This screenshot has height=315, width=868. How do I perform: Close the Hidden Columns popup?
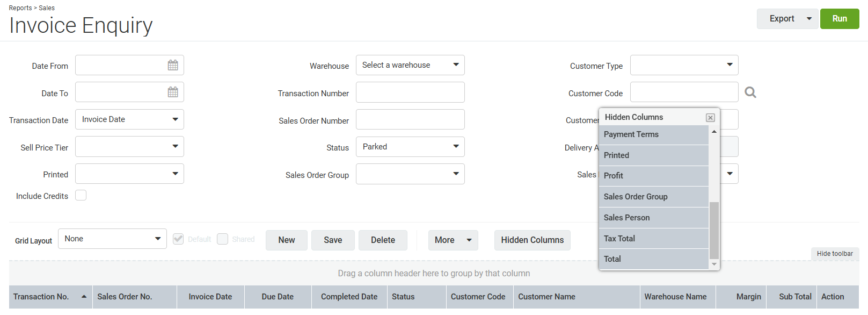(710, 118)
